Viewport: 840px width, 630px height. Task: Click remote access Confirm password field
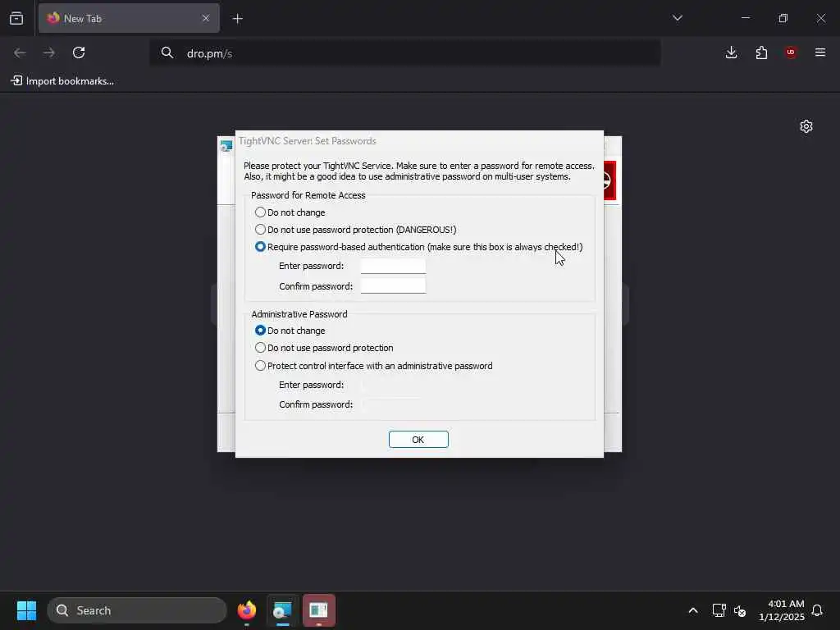coord(393,285)
